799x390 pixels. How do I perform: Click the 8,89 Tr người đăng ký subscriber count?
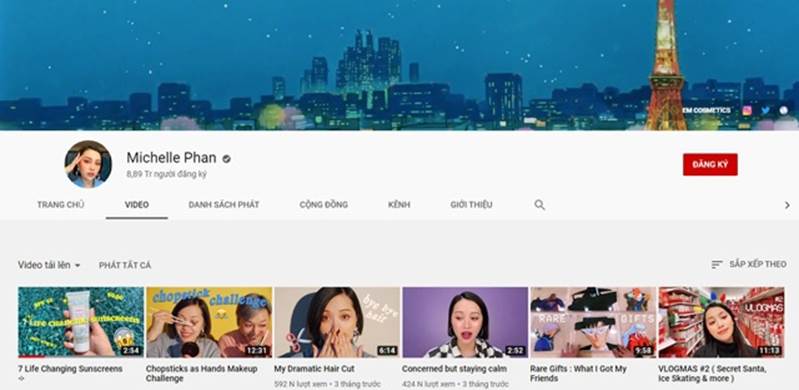(x=167, y=174)
